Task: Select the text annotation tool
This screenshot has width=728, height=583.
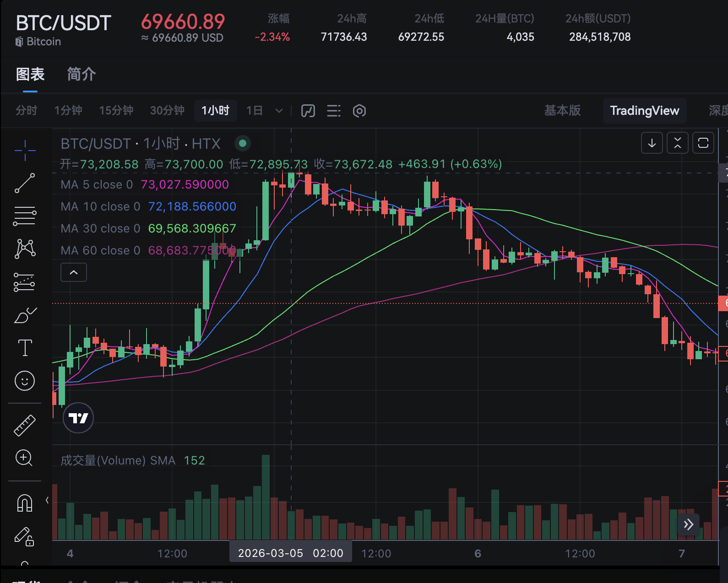Action: (25, 348)
